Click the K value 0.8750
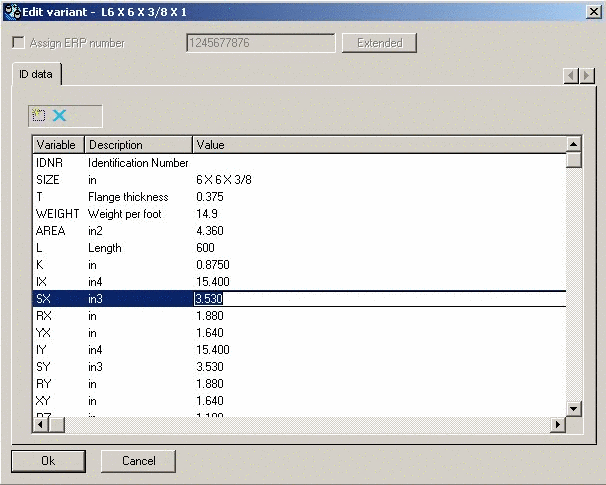The width and height of the screenshot is (606, 485). click(213, 265)
